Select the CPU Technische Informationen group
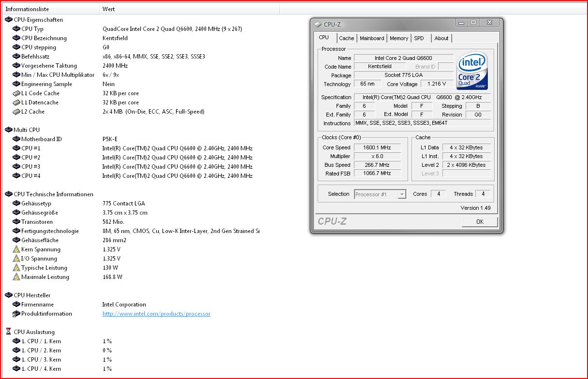Screen dimensions: 588x379 pyautogui.click(x=49, y=194)
